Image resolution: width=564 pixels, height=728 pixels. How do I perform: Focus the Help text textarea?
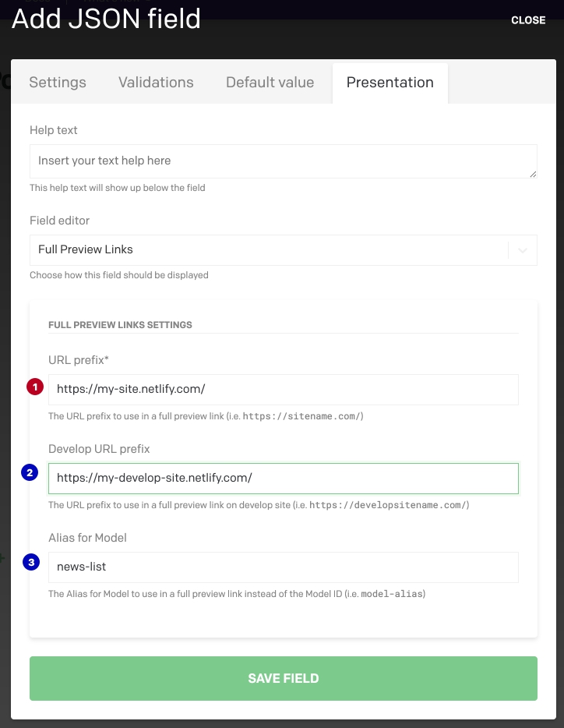point(283,161)
